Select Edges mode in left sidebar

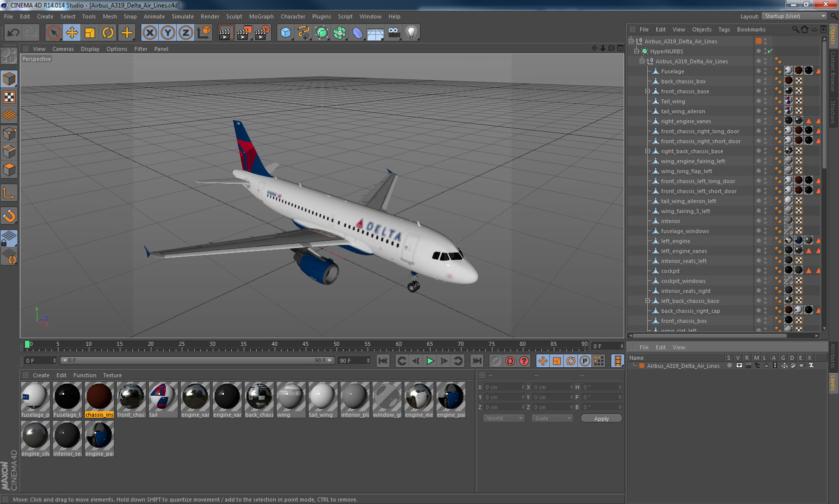point(9,152)
